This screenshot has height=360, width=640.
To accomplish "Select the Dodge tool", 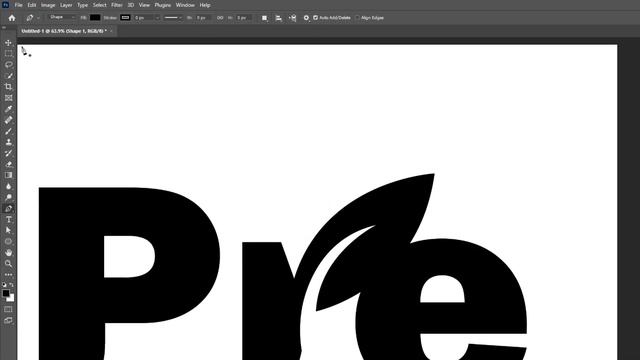I will pos(8,197).
